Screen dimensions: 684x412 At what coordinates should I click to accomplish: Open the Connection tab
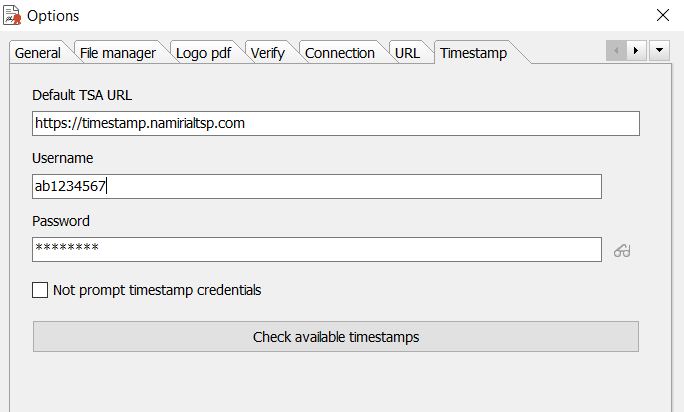point(339,53)
